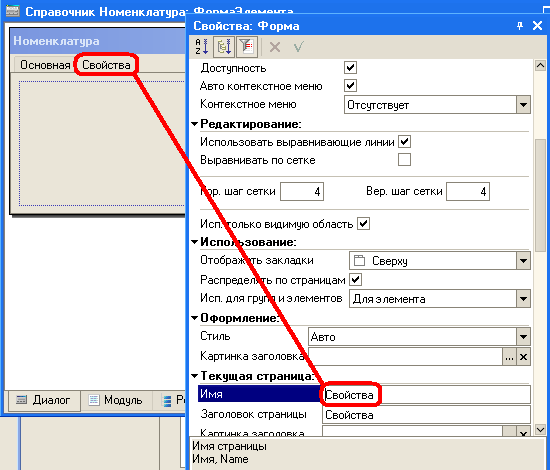550x470 pixels.
Task: Toggle the Доступность checkbox
Action: point(350,68)
